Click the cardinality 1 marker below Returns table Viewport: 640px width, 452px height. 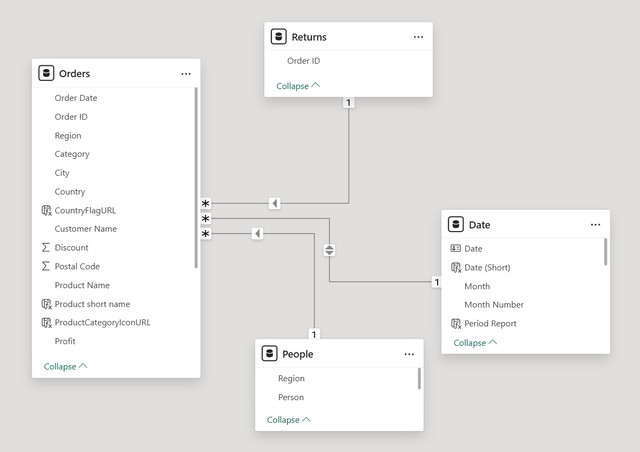[x=348, y=102]
